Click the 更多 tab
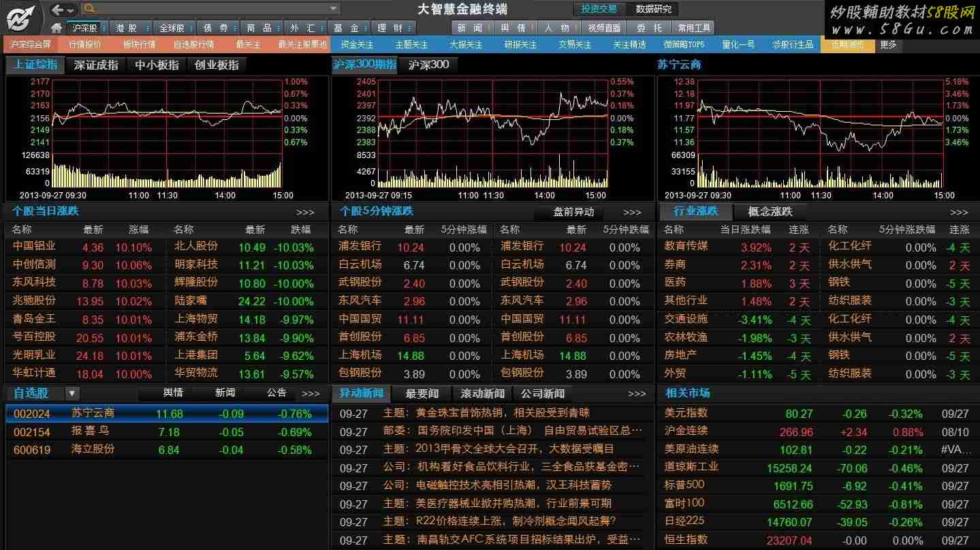 889,44
